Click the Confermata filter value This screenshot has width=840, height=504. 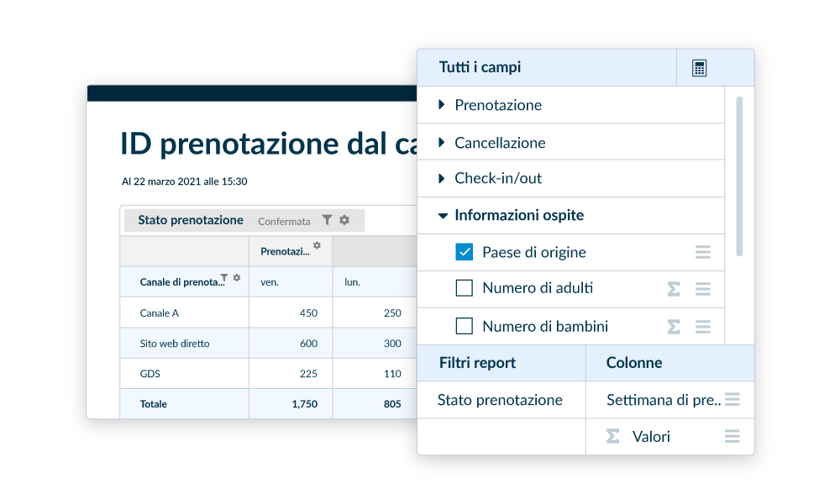(x=284, y=221)
